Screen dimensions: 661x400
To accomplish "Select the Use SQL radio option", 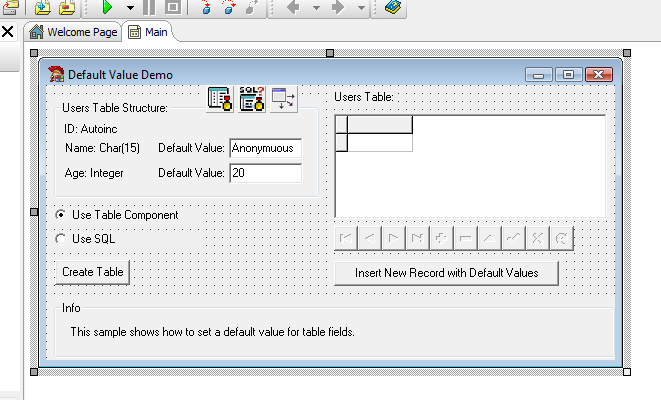I will [62, 239].
